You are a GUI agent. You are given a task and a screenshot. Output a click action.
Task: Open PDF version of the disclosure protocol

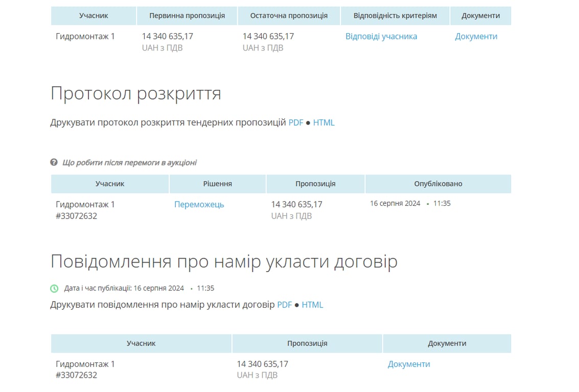296,122
